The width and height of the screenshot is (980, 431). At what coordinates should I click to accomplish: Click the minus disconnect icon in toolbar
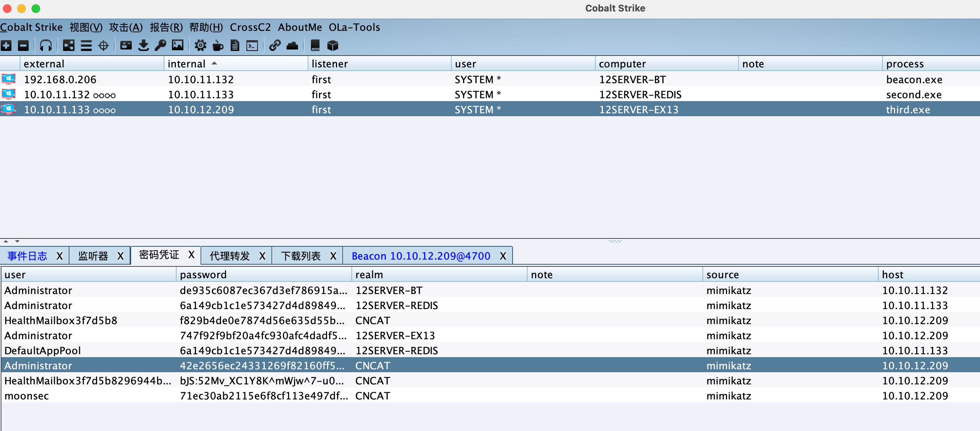(23, 46)
